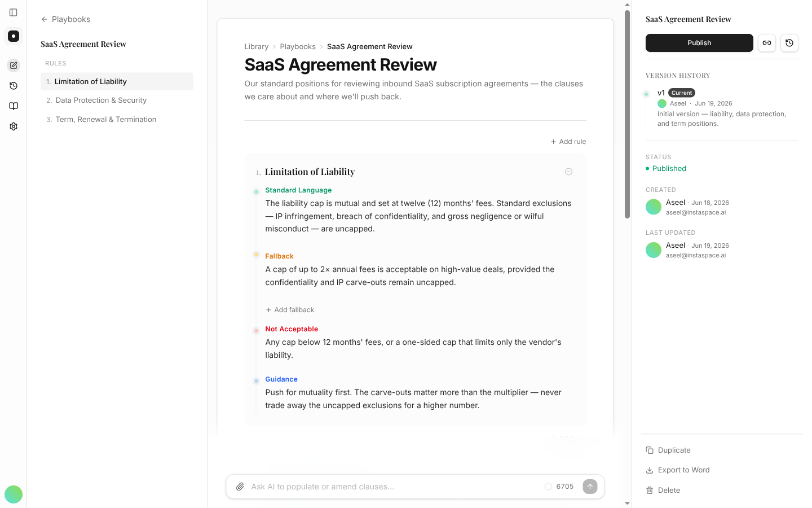
Task: Choose Duplicate playbook option
Action: 668,450
